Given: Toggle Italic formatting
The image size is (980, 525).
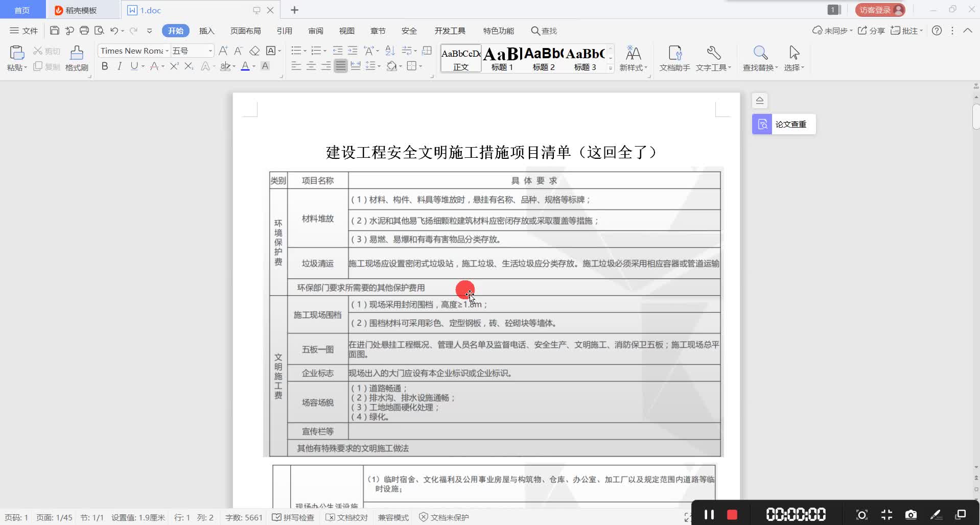Looking at the screenshot, I should pyautogui.click(x=119, y=66).
